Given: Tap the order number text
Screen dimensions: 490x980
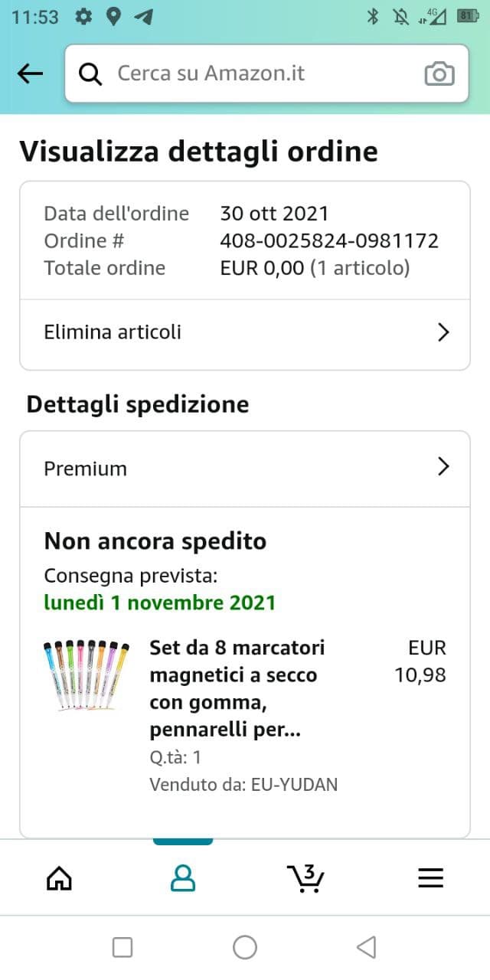Looking at the screenshot, I should 329,240.
